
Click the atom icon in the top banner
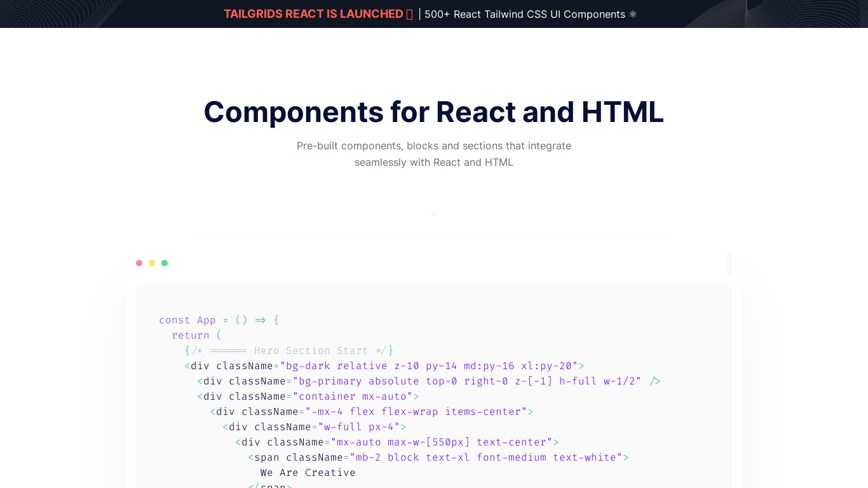633,14
